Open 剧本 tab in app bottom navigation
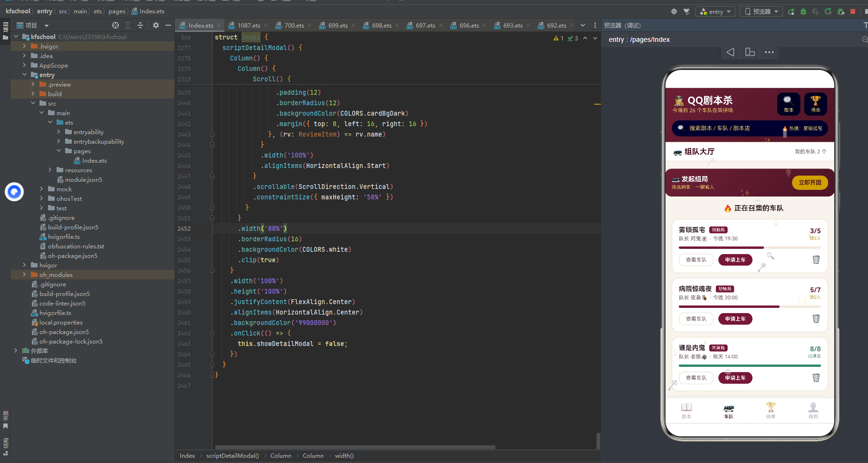868x463 pixels. click(x=686, y=411)
